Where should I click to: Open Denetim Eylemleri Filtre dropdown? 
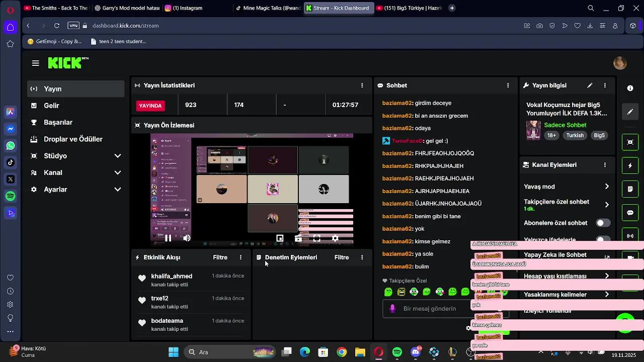coord(342,257)
